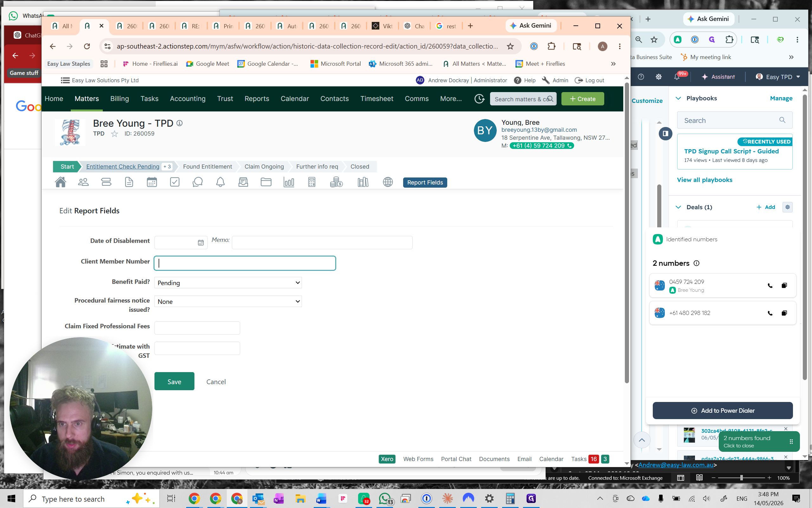Screen dimensions: 812x508
Task: Open Word from the taskbar
Action: pyautogui.click(x=321, y=498)
